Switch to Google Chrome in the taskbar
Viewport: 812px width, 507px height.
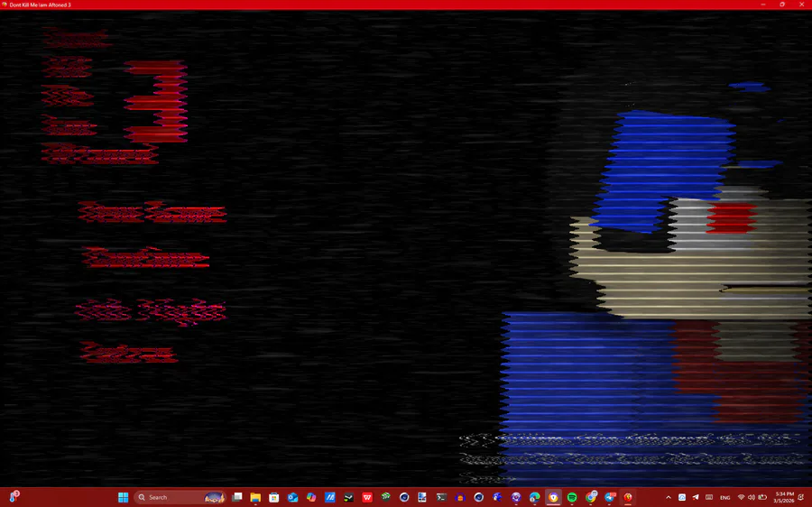point(591,497)
